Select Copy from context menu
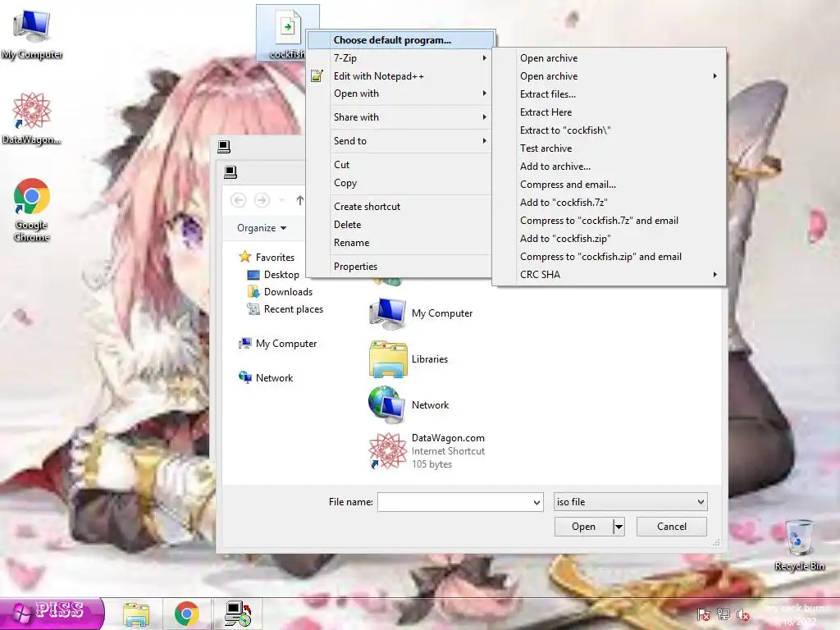The image size is (840, 630). (x=400, y=183)
